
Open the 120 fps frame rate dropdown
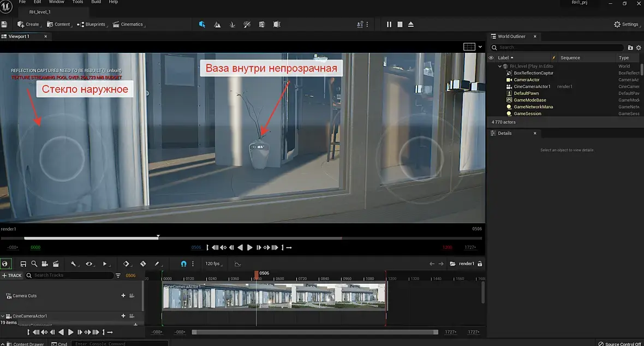212,264
